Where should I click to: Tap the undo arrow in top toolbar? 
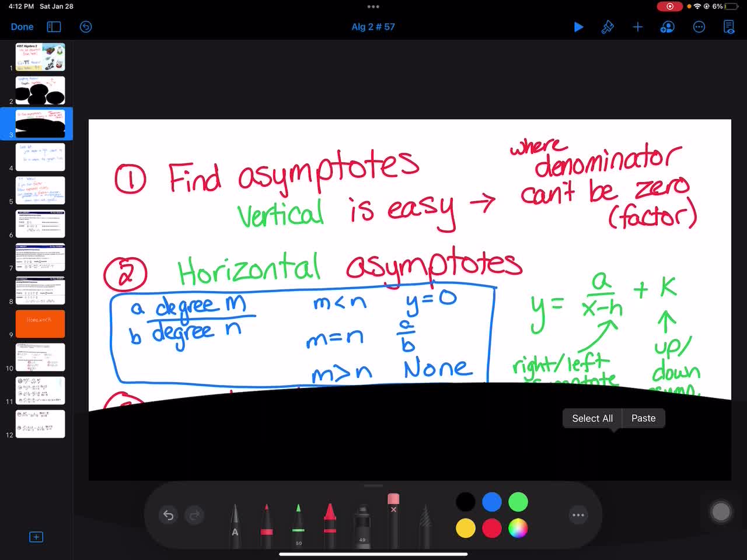tap(86, 27)
